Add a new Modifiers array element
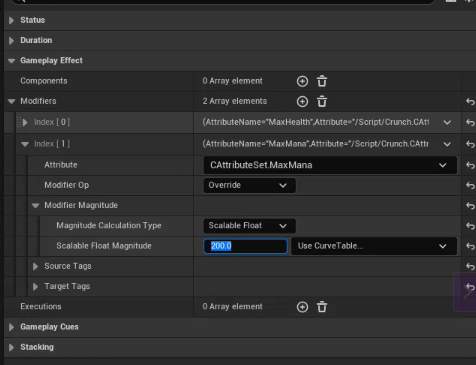Image resolution: width=476 pixels, height=365 pixels. 302,102
